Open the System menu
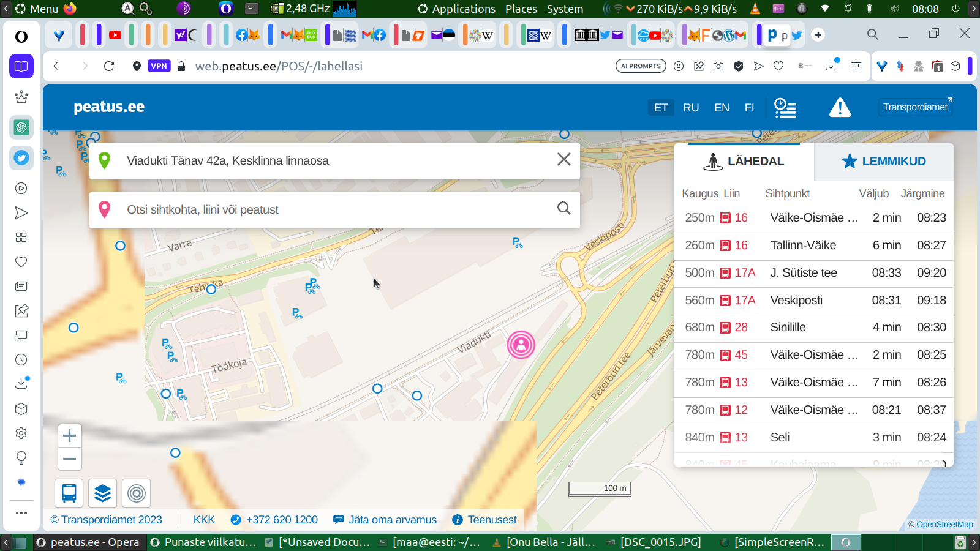Image resolution: width=980 pixels, height=551 pixels. [x=565, y=9]
